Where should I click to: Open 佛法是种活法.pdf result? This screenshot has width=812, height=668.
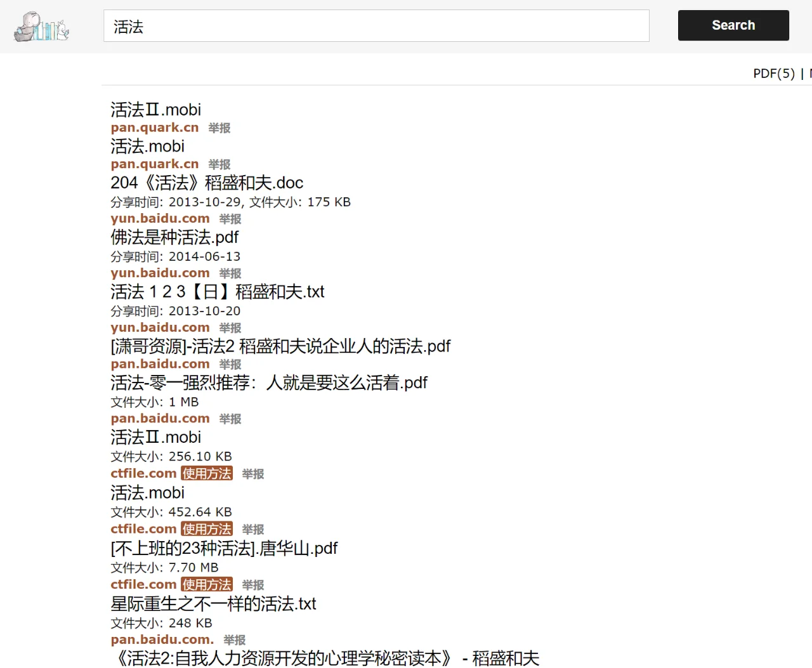(x=174, y=237)
